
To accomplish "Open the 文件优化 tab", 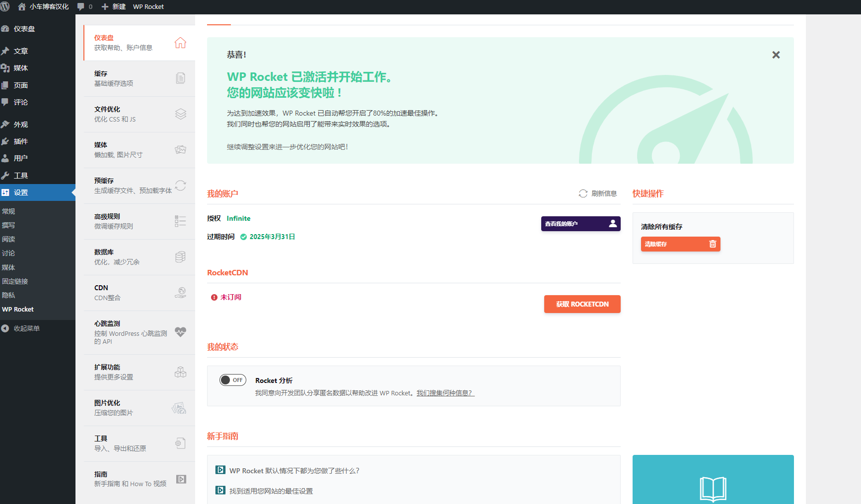I will pos(140,114).
